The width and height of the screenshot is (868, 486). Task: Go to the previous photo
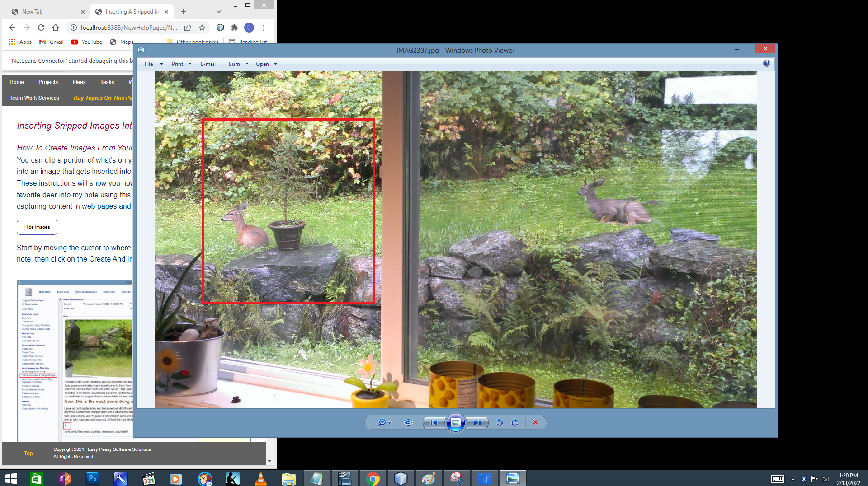434,422
